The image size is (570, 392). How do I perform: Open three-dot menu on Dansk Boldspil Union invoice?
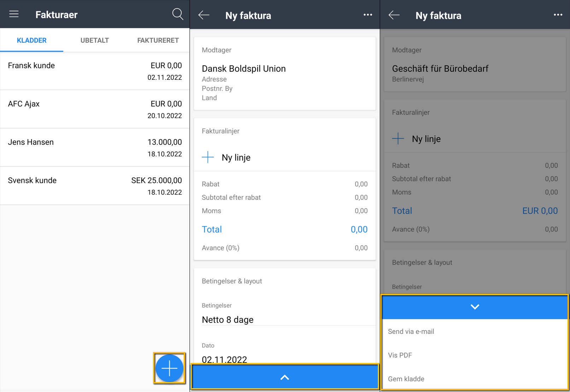pyautogui.click(x=368, y=15)
